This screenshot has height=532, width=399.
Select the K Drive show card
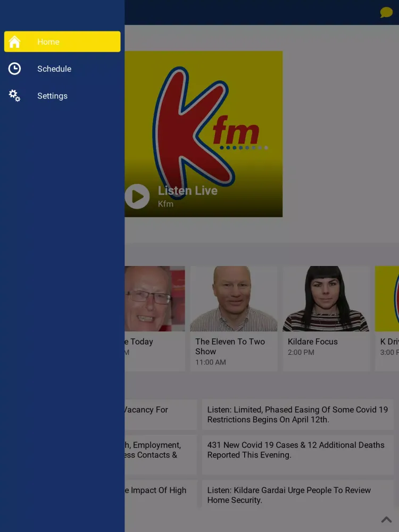click(387, 318)
